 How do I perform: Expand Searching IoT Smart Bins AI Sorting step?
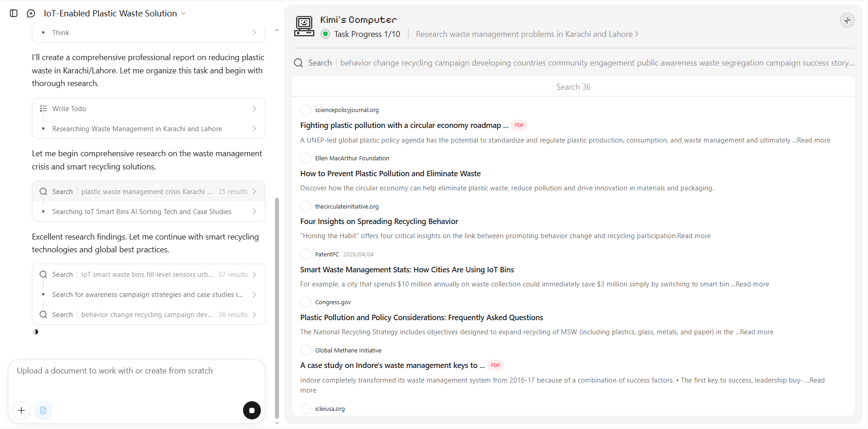coord(148,212)
